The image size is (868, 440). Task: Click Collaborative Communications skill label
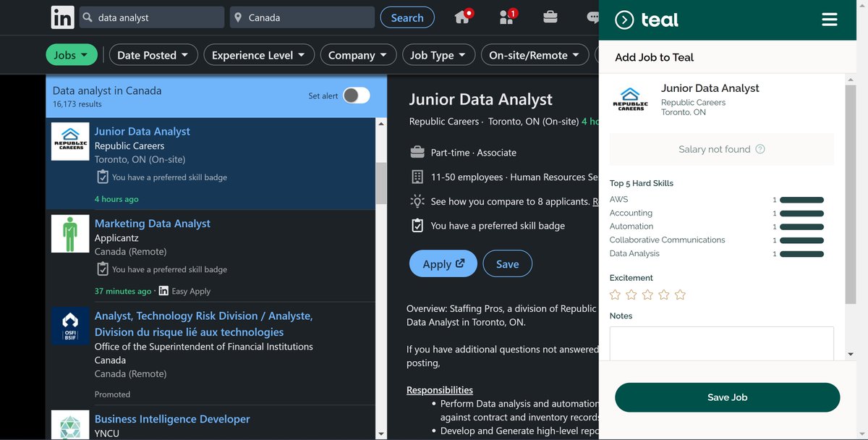(667, 240)
